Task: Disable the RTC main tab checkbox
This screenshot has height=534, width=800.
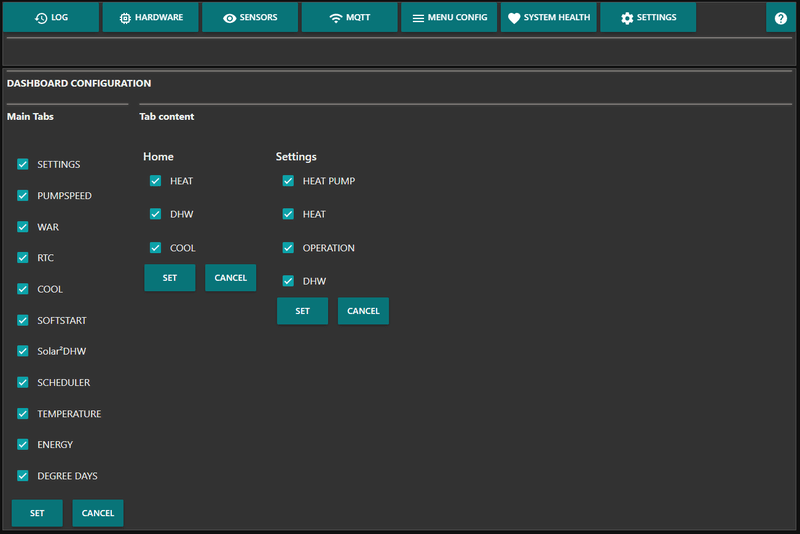Action: [22, 258]
